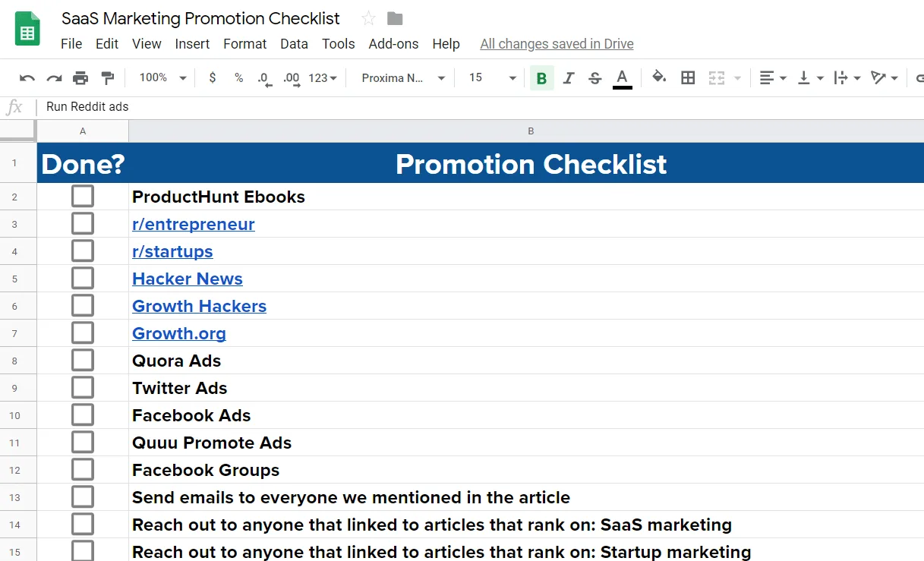Star this spreadsheet
This screenshot has height=561, width=924.
coord(369,18)
